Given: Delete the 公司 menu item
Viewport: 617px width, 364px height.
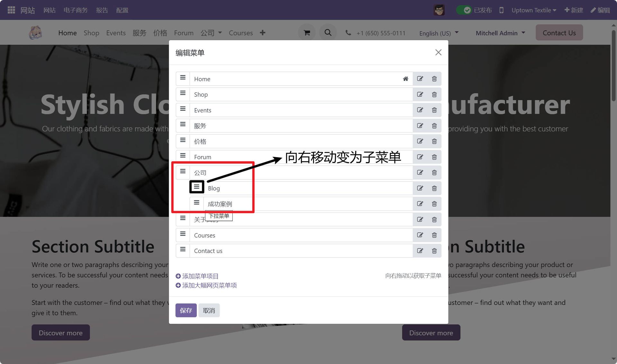Looking at the screenshot, I should 434,172.
